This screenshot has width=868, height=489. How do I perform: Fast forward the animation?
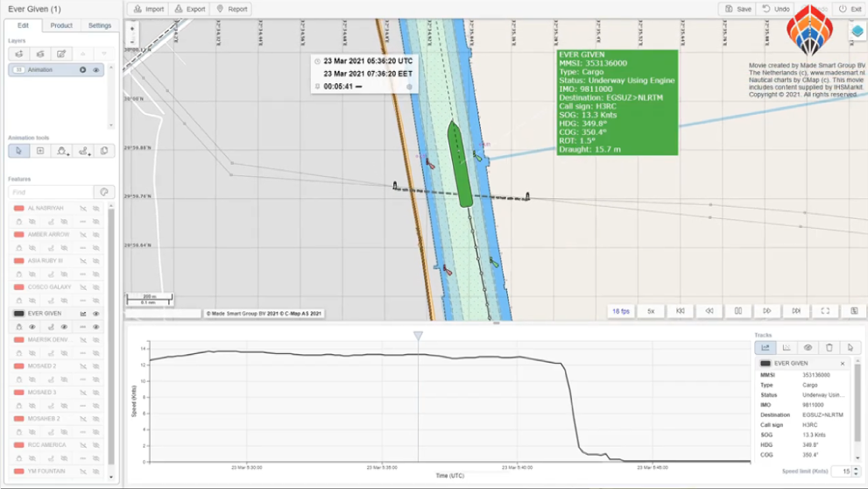[x=766, y=311]
